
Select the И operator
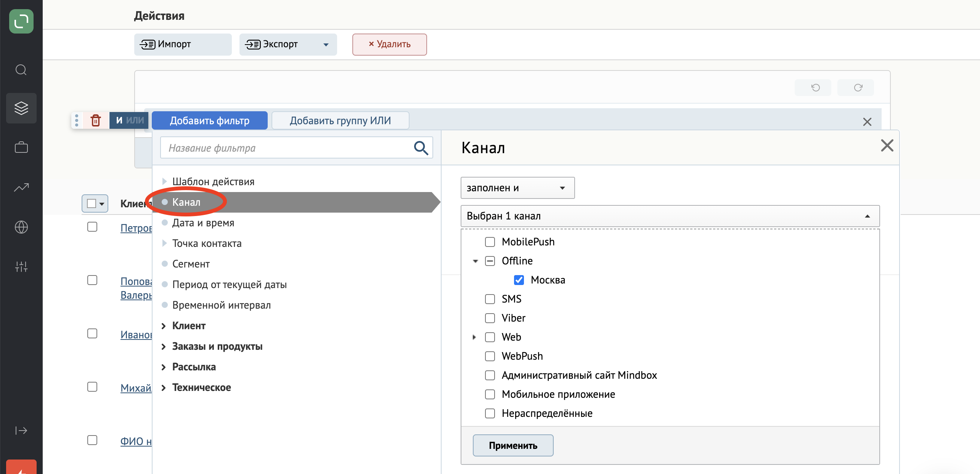[119, 120]
